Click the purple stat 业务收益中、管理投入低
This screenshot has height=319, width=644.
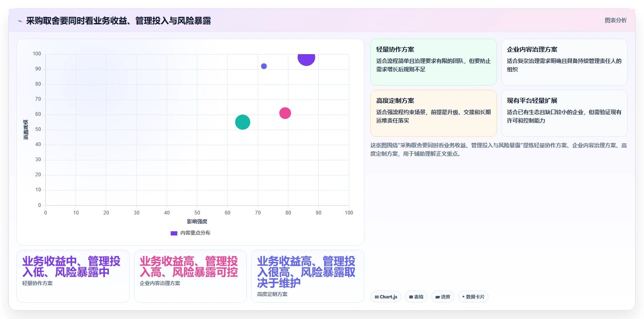[x=71, y=267]
